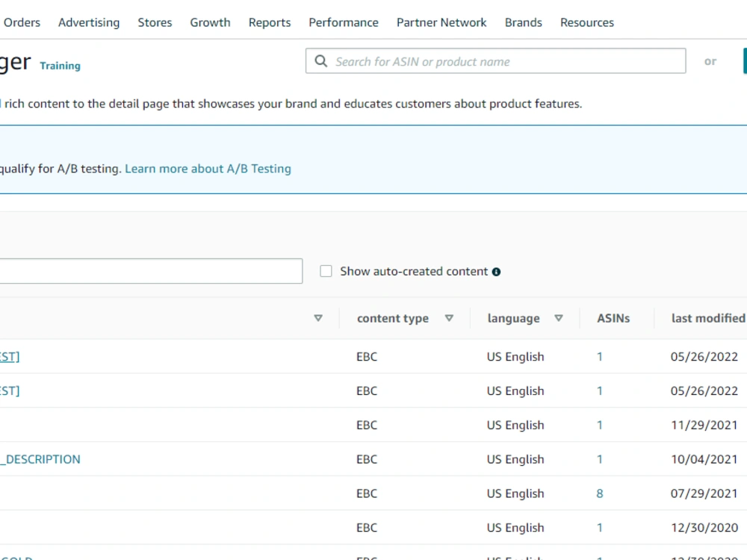Open the language column filter arrow
This screenshot has height=560, width=747.
tap(559, 318)
